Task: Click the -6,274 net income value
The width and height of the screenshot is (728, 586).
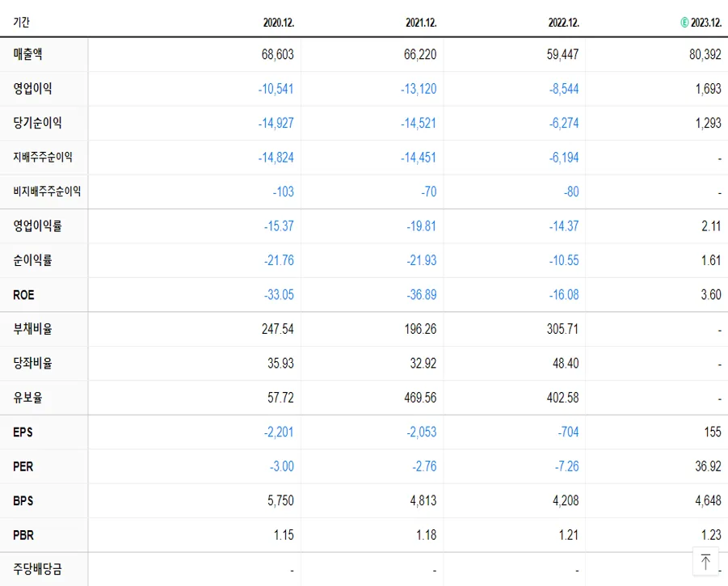Action: point(564,124)
